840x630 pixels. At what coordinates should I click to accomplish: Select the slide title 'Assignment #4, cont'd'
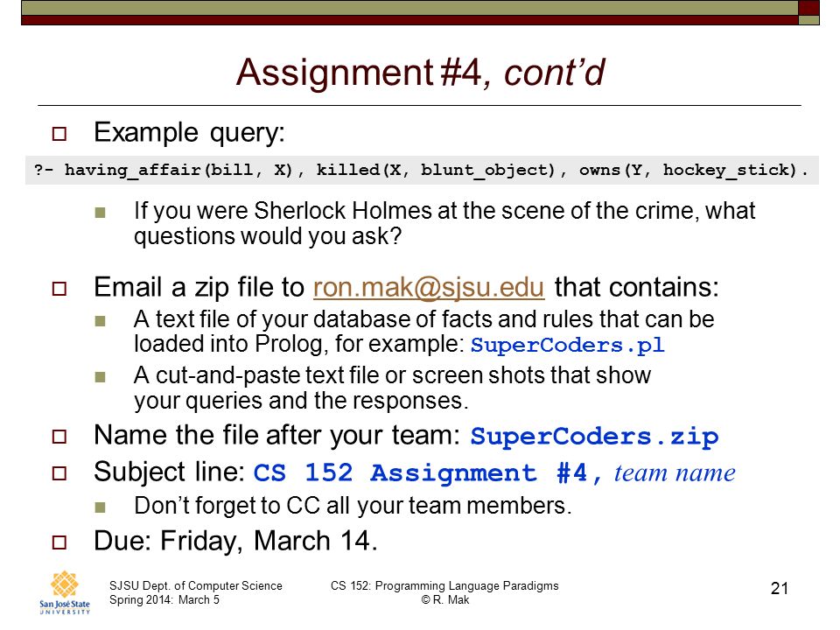[x=421, y=73]
